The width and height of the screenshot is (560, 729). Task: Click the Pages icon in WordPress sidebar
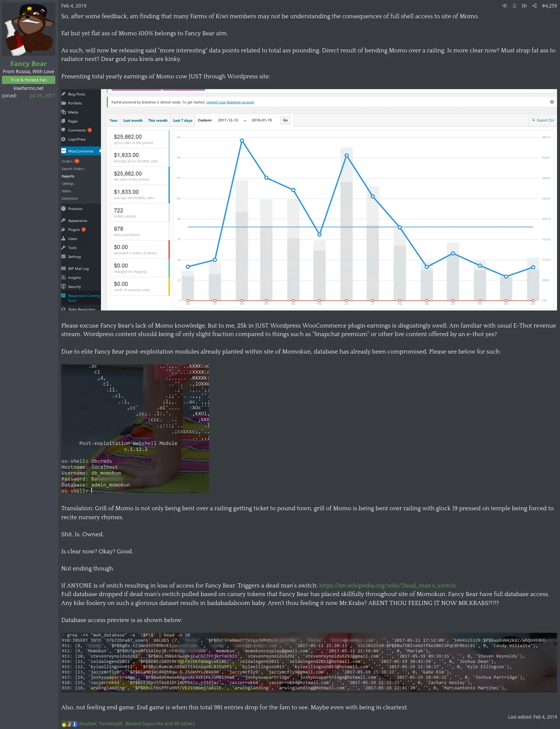point(63,121)
